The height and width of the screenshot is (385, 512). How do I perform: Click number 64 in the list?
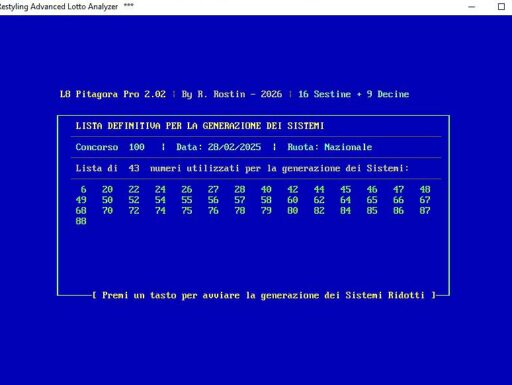point(345,200)
